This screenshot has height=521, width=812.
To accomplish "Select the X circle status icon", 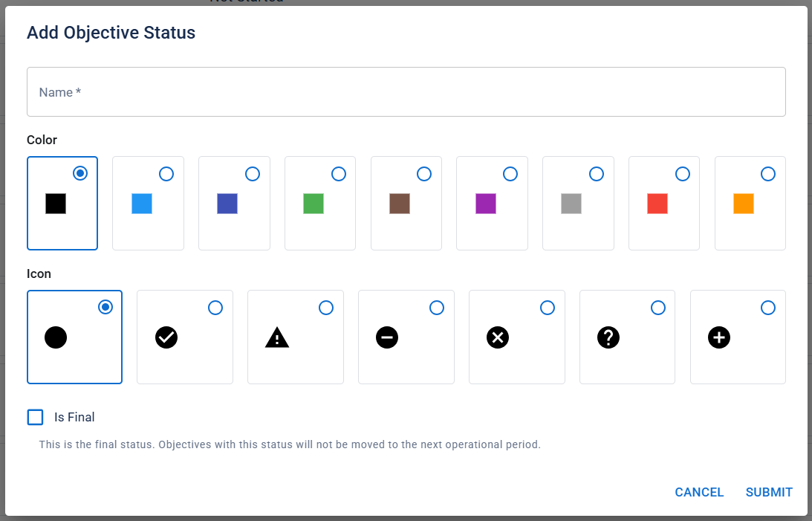I will pyautogui.click(x=498, y=337).
